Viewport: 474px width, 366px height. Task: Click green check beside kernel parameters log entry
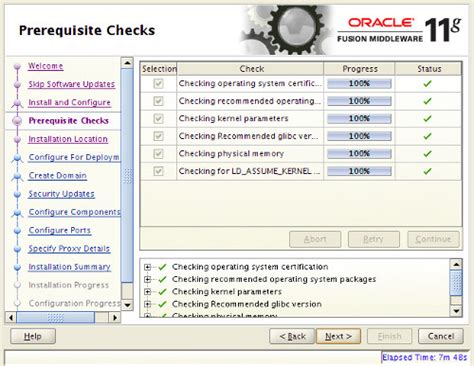(x=162, y=292)
